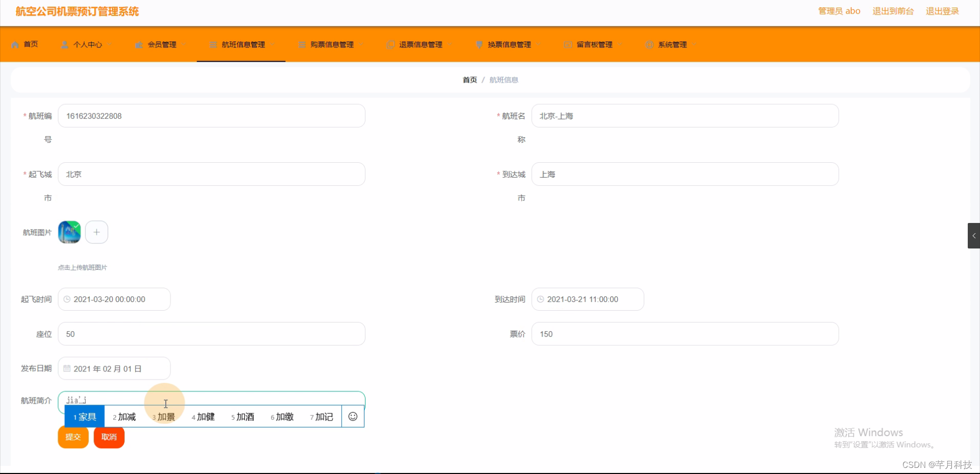Click the user icon beside 个人中心

pyautogui.click(x=65, y=44)
